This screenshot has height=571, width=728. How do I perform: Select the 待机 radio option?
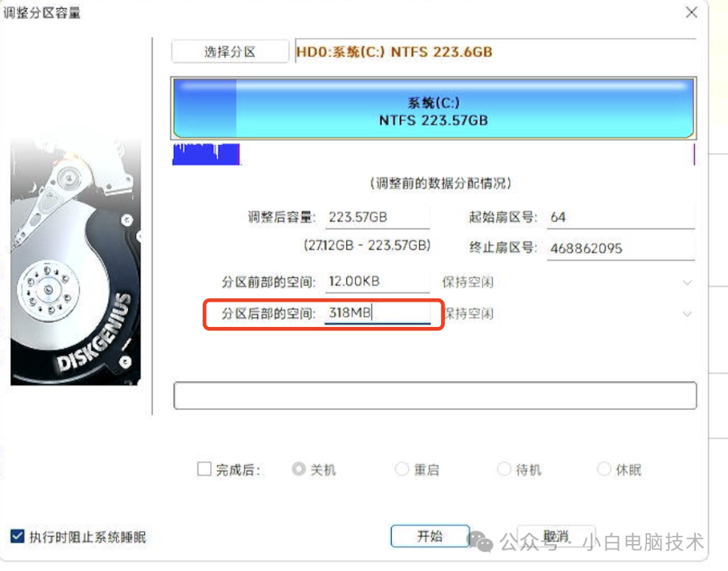coord(504,469)
